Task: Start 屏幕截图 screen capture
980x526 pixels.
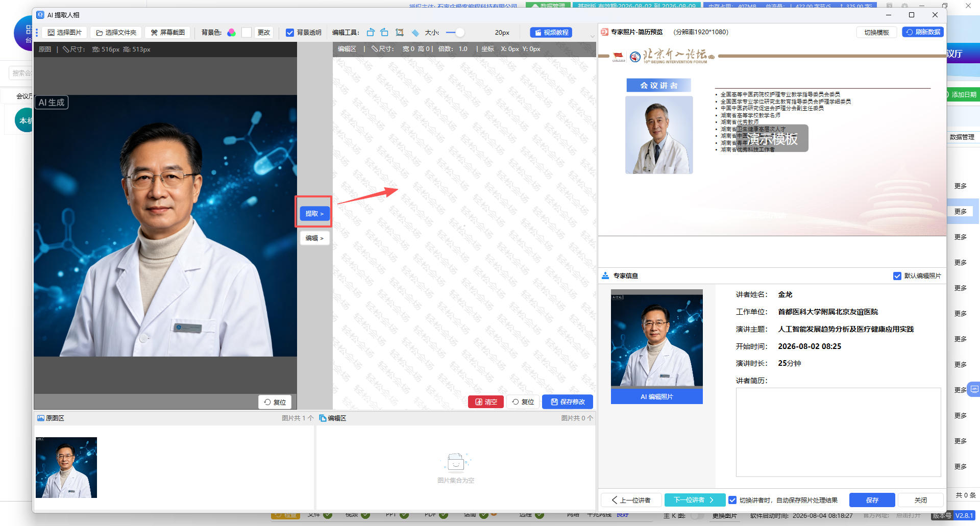Action: tap(168, 33)
